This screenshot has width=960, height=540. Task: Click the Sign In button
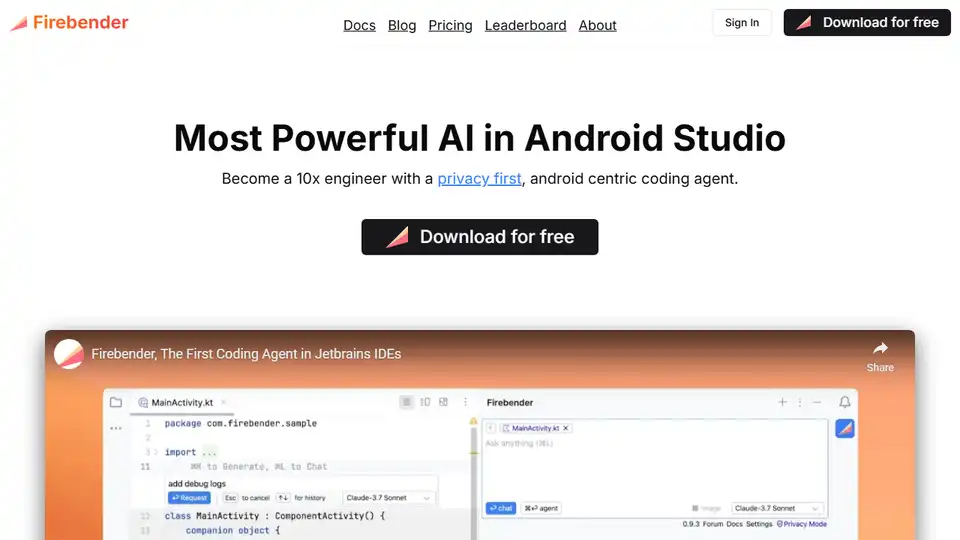[742, 23]
